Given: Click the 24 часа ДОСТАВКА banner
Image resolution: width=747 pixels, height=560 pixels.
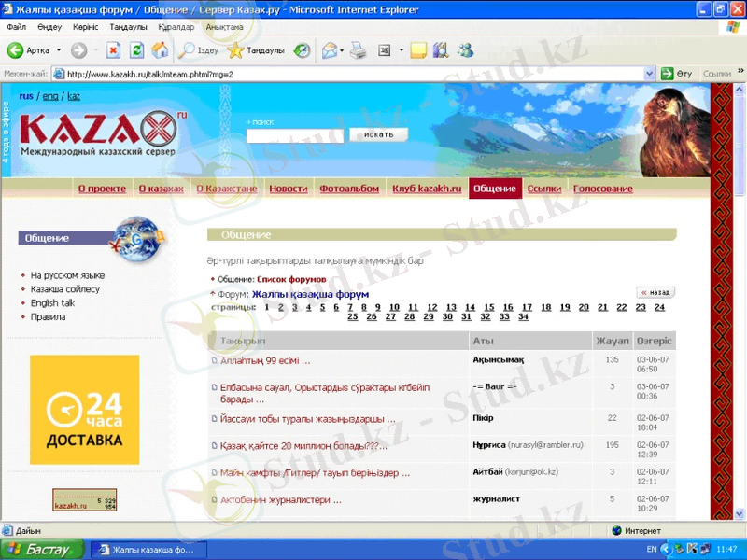Looking at the screenshot, I should 85,410.
